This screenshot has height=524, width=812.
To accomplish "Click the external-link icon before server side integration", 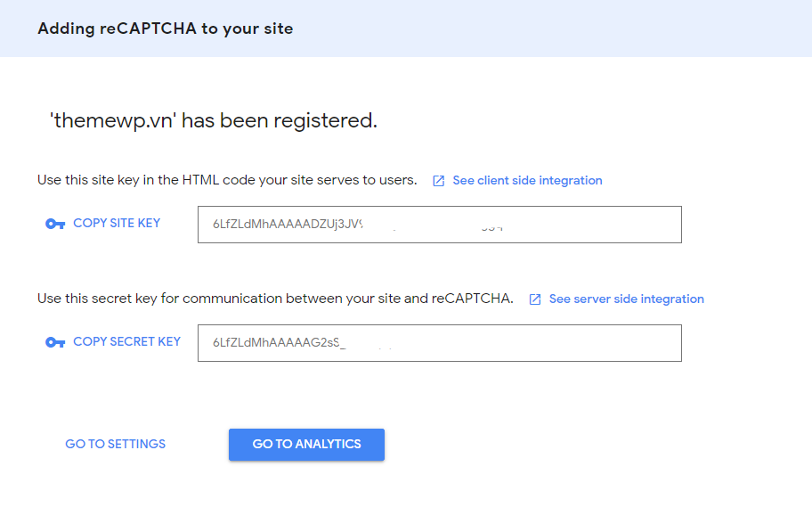I will point(535,299).
